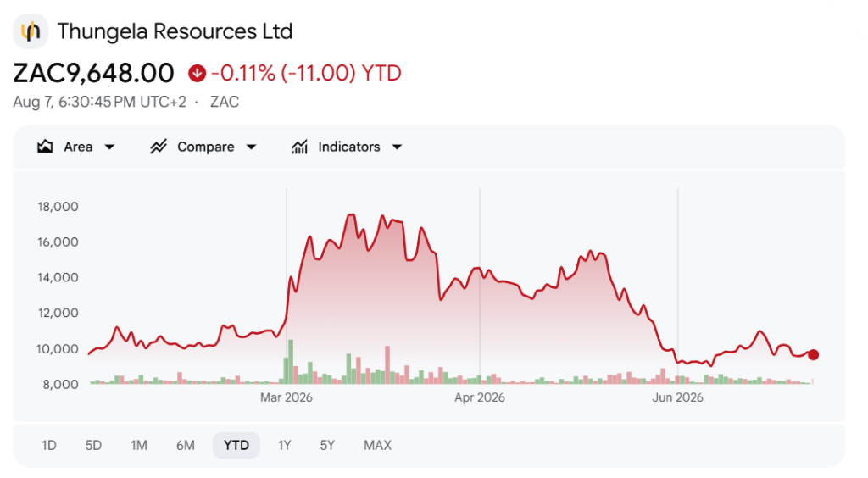Click the Indicators bar chart icon
868x478 pixels.
point(299,147)
